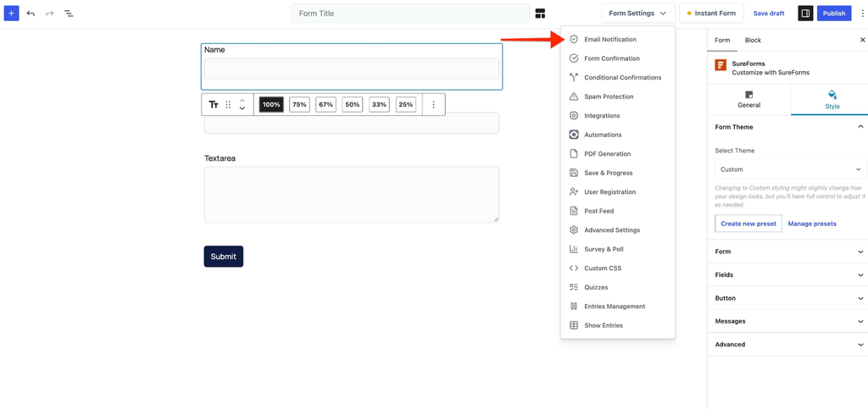
Task: Set field width to 75%
Action: (299, 104)
